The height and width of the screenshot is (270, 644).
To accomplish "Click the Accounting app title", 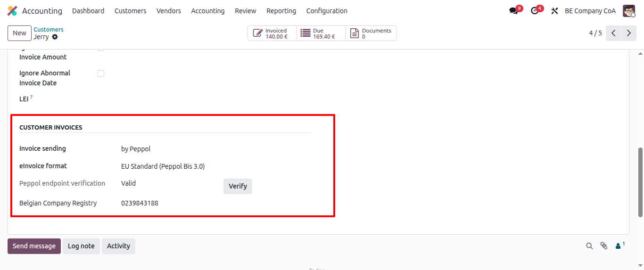I will (x=42, y=11).
